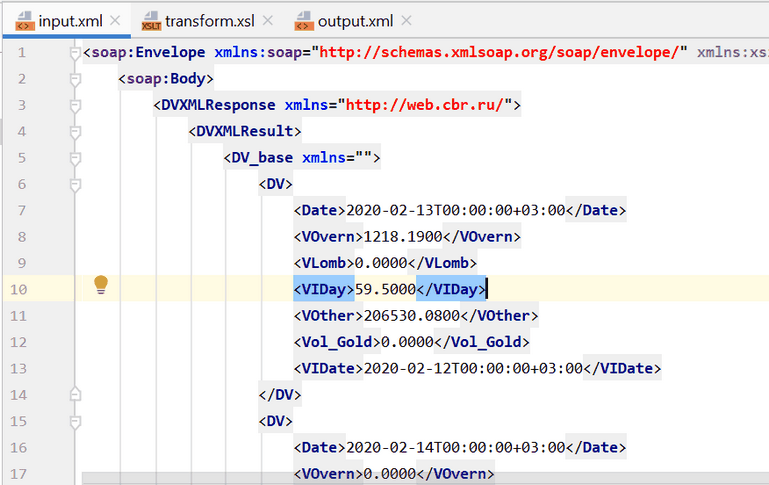Collapse the soap:Body fold marker
The height and width of the screenshot is (485, 769).
(x=75, y=78)
